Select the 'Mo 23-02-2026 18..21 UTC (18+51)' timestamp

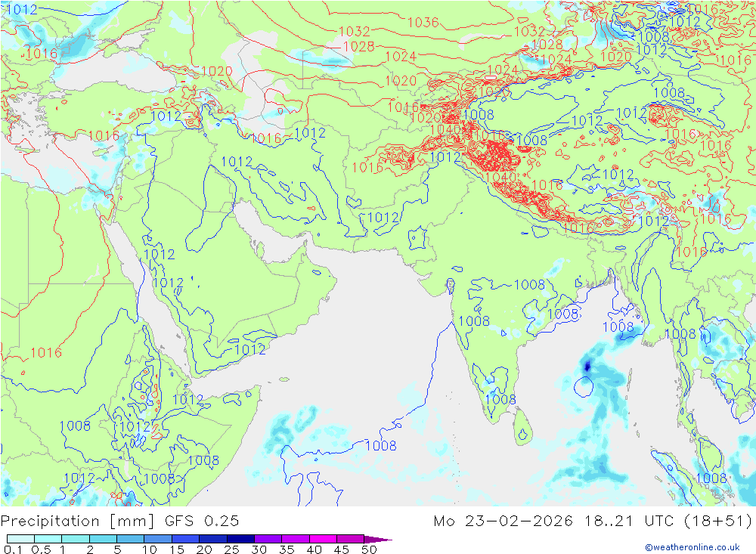[x=593, y=522]
